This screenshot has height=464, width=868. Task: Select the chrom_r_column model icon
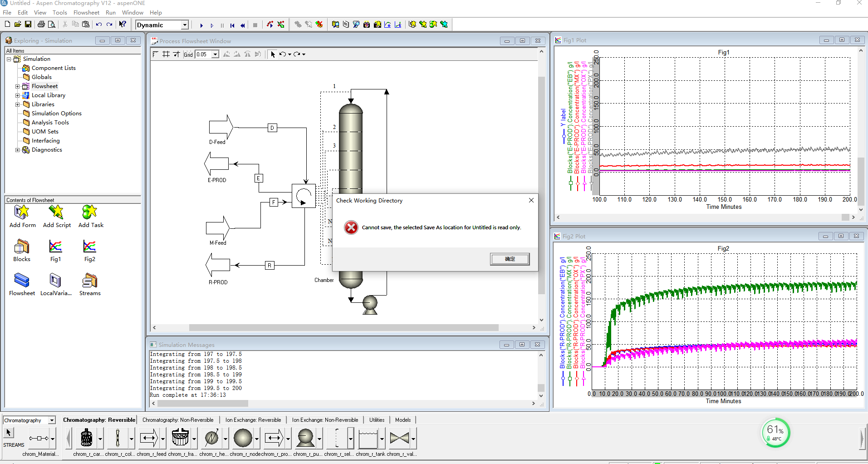[118, 438]
